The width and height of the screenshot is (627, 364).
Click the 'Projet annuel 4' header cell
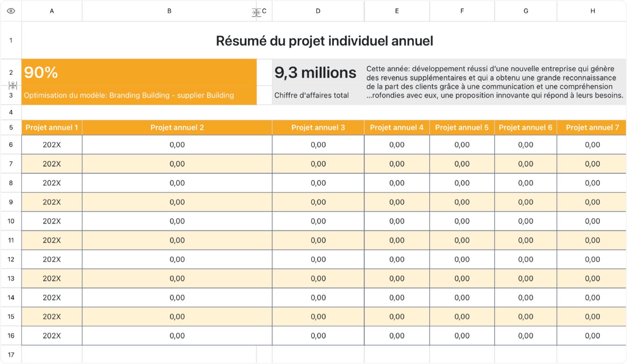(397, 128)
